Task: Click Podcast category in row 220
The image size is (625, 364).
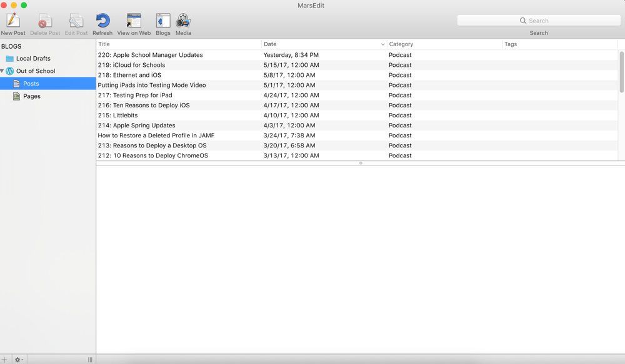Action: (x=400, y=55)
